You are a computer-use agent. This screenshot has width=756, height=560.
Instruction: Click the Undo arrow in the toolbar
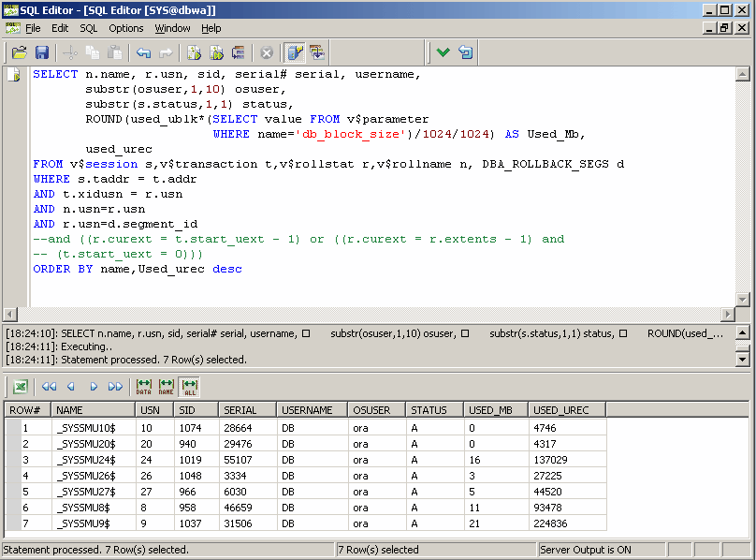[x=143, y=52]
